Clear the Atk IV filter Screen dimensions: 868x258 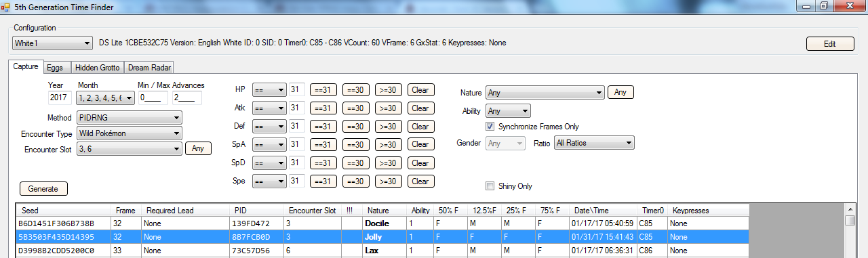point(420,108)
